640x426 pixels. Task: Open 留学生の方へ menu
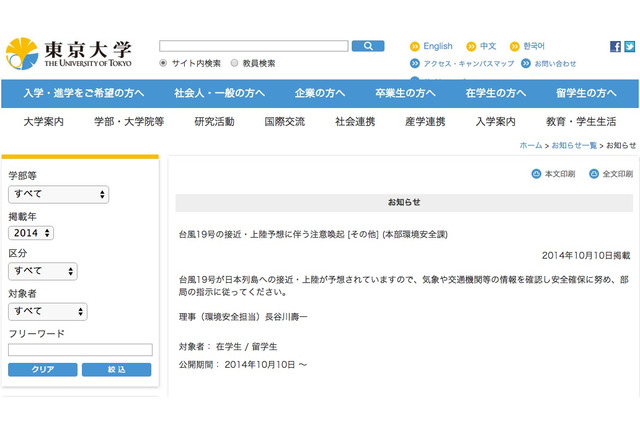pyautogui.click(x=586, y=93)
